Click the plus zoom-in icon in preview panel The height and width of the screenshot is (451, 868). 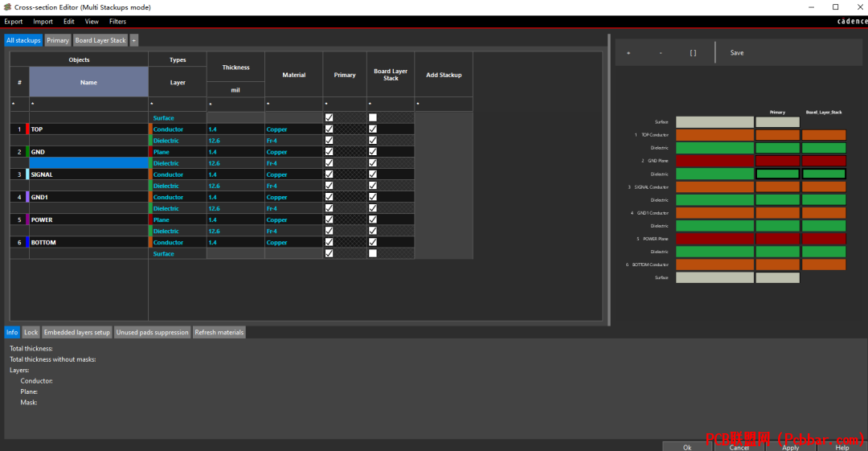tap(628, 53)
